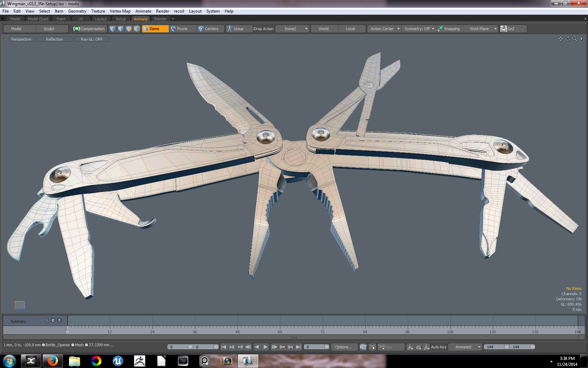
Task: Open Windows Explorer folder in taskbar
Action: pos(74,361)
